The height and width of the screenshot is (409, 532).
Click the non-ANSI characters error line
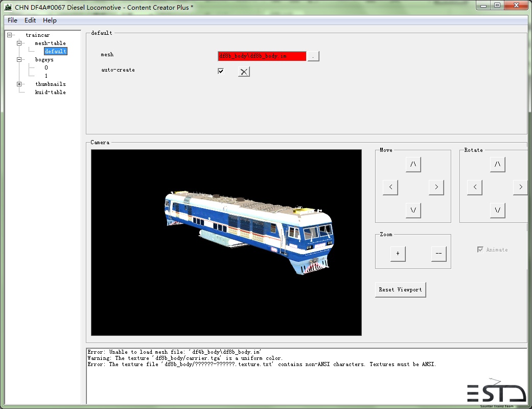click(x=262, y=364)
